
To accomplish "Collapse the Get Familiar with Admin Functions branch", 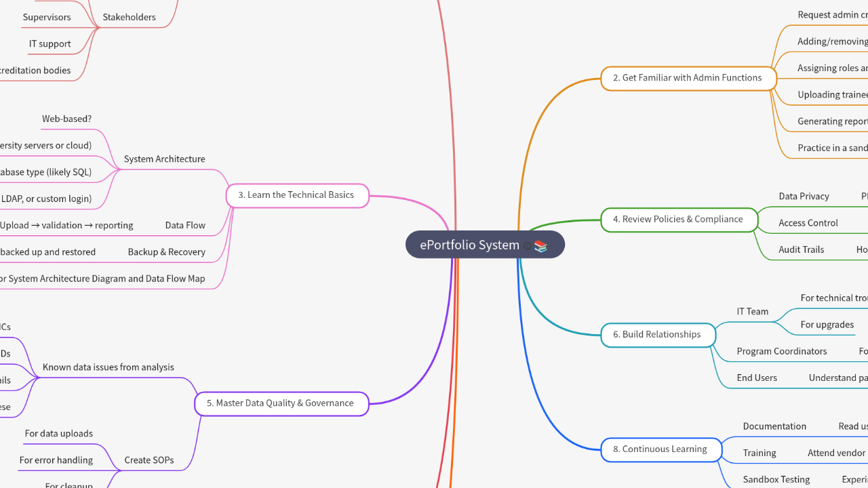I will click(688, 77).
